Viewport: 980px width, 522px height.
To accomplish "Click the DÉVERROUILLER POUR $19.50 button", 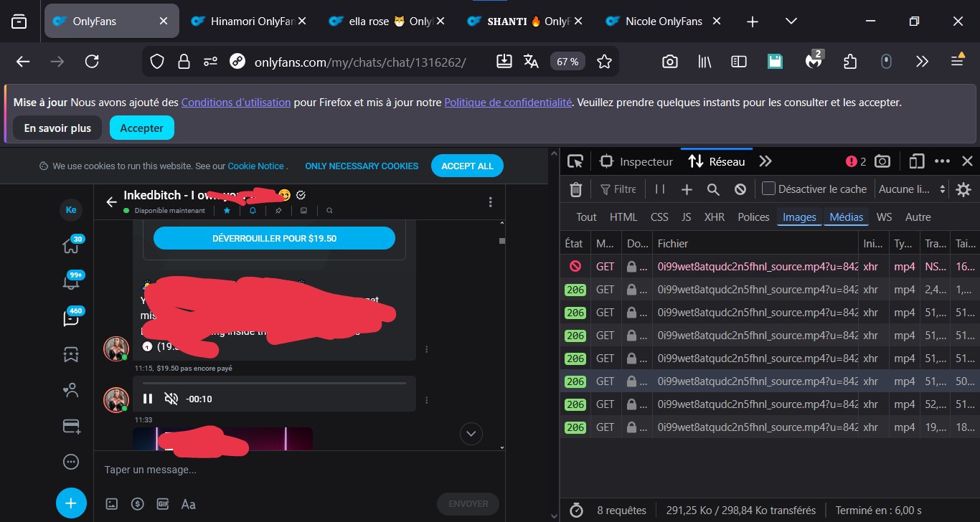I will coord(274,238).
